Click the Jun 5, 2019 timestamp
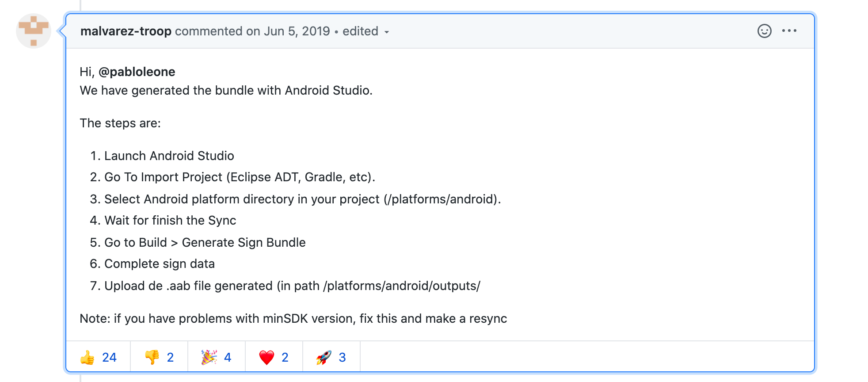This screenshot has width=868, height=382. click(297, 31)
